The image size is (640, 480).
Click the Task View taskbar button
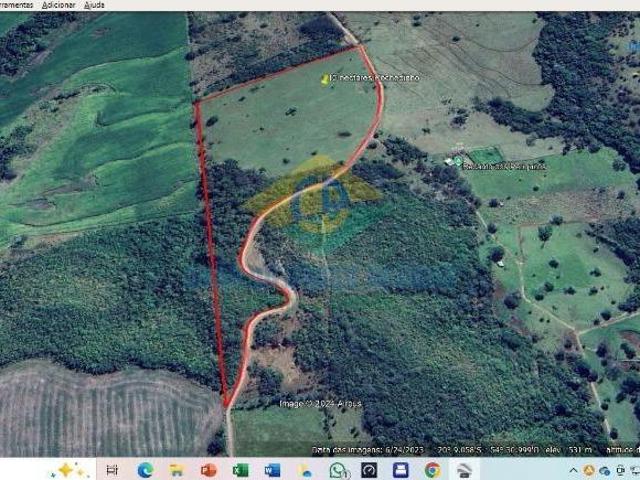point(112,469)
